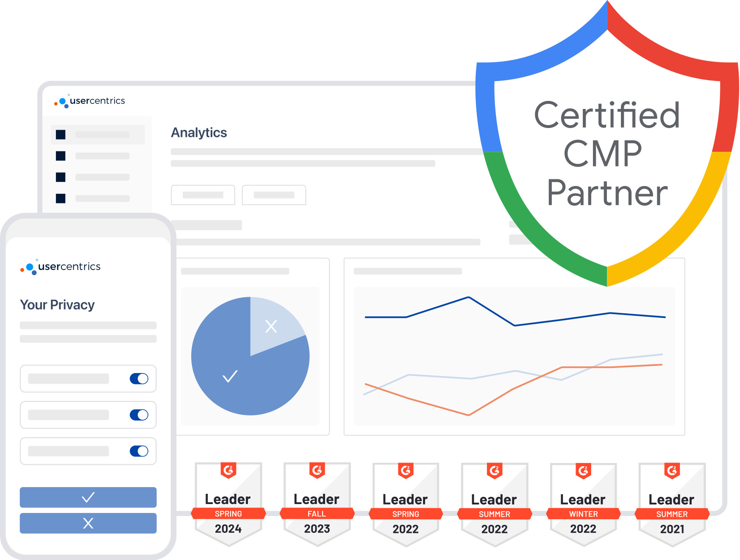Click the Your Privacy heading

(x=57, y=305)
